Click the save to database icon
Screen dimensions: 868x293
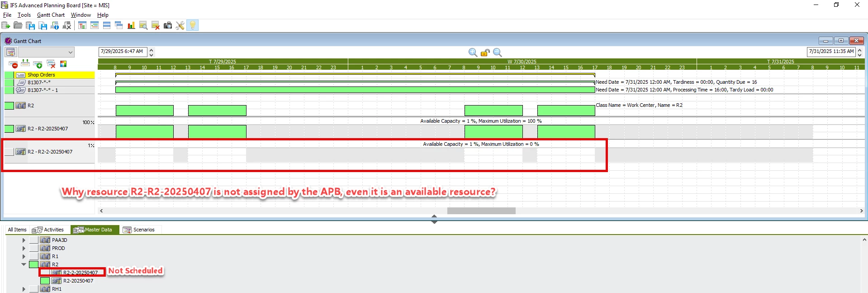(30, 25)
